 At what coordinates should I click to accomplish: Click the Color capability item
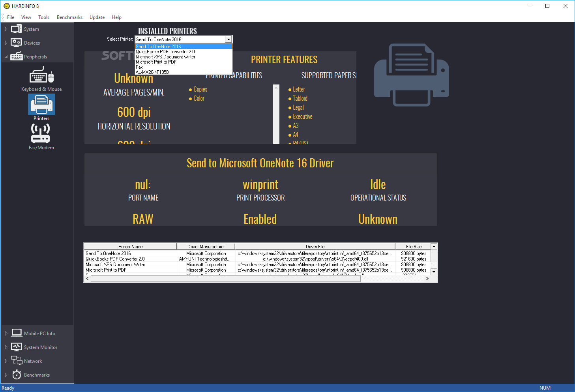coord(197,98)
